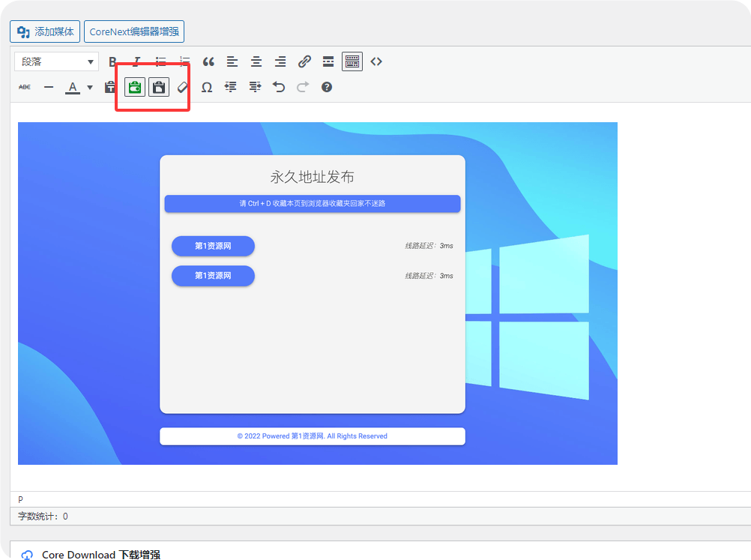751x560 pixels.
Task: Align text to the left
Action: tap(232, 61)
